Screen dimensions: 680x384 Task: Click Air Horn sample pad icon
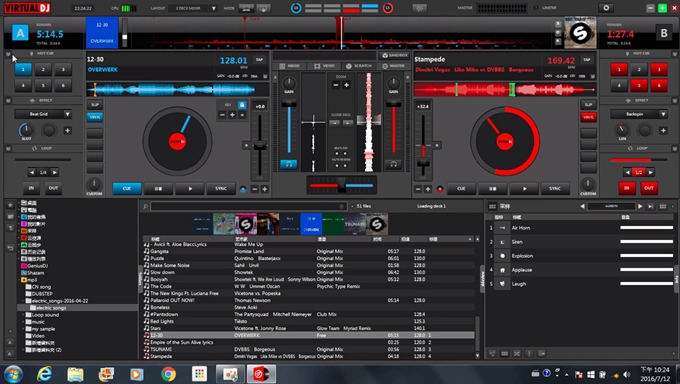[502, 228]
